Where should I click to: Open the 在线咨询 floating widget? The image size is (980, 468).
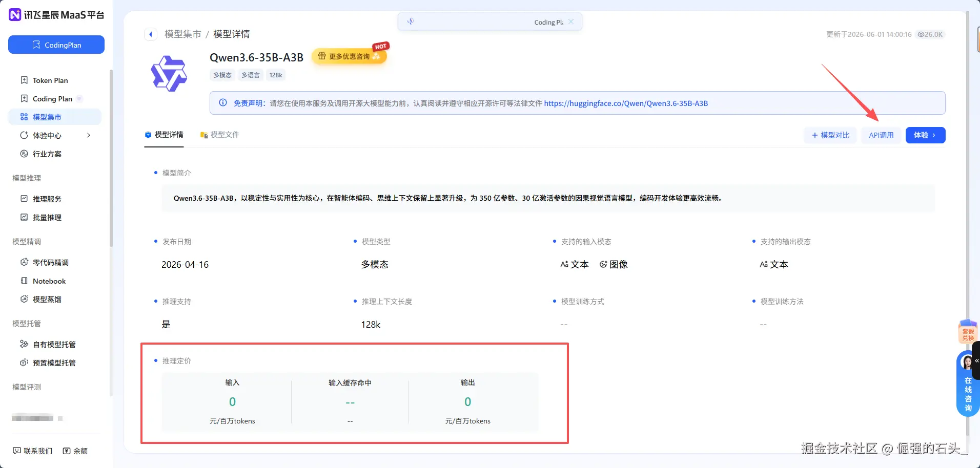[967, 384]
